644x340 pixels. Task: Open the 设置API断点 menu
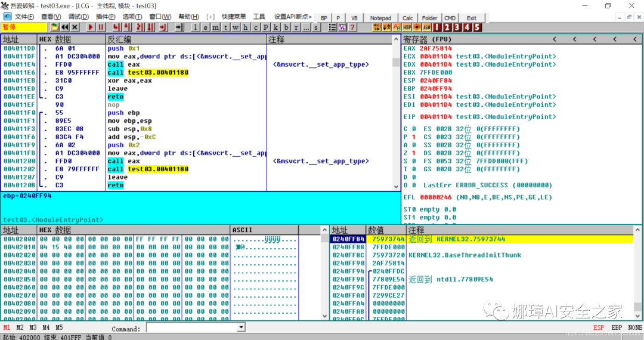(x=293, y=17)
